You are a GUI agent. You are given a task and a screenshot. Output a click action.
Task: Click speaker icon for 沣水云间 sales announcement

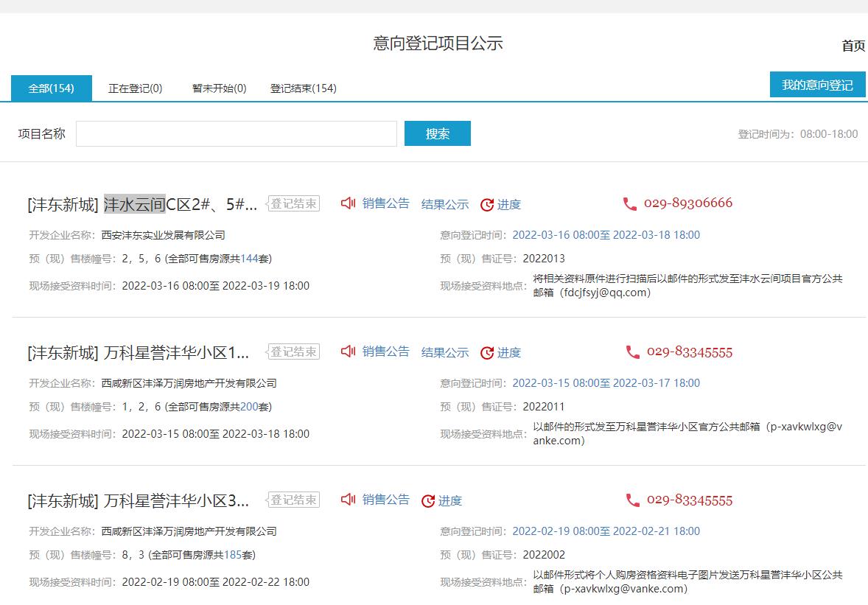point(349,203)
